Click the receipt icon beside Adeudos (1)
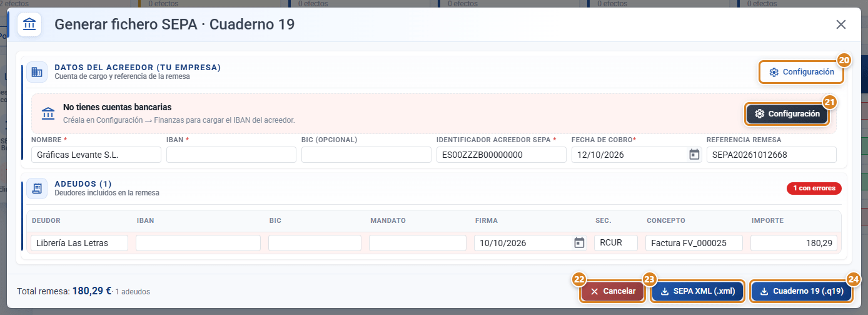 pyautogui.click(x=37, y=188)
